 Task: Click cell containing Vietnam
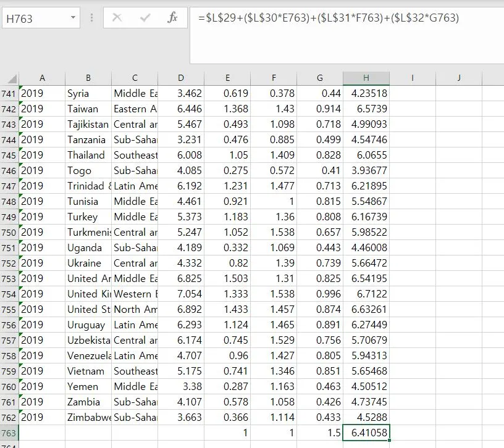[88, 371]
